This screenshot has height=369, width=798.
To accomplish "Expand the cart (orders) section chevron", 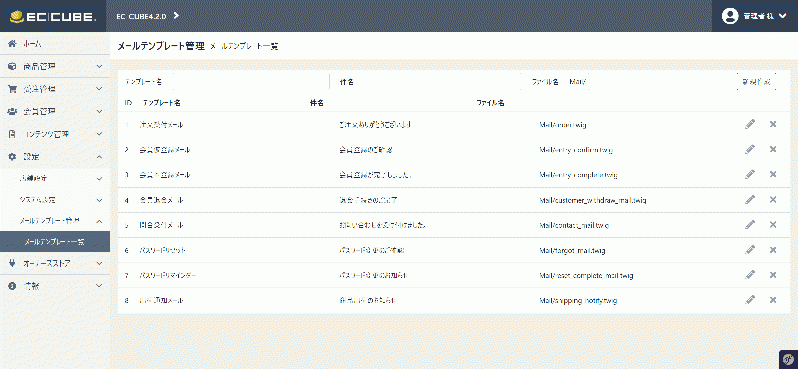I will [x=100, y=89].
